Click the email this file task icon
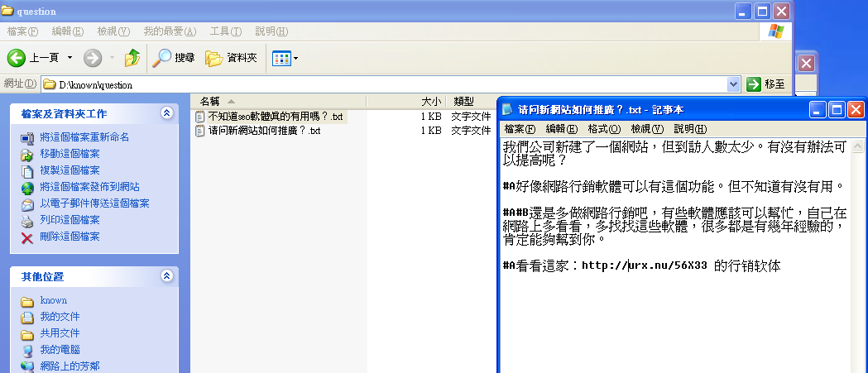The image size is (868, 373). point(27,203)
